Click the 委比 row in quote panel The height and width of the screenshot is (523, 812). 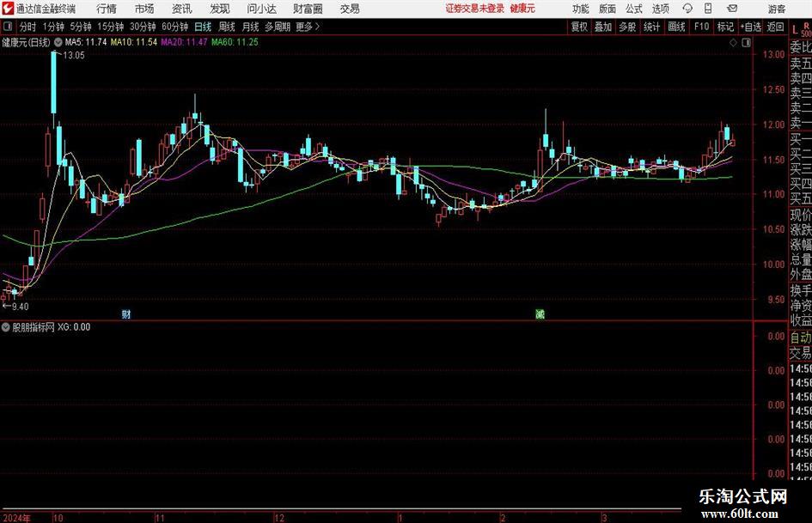tap(801, 47)
